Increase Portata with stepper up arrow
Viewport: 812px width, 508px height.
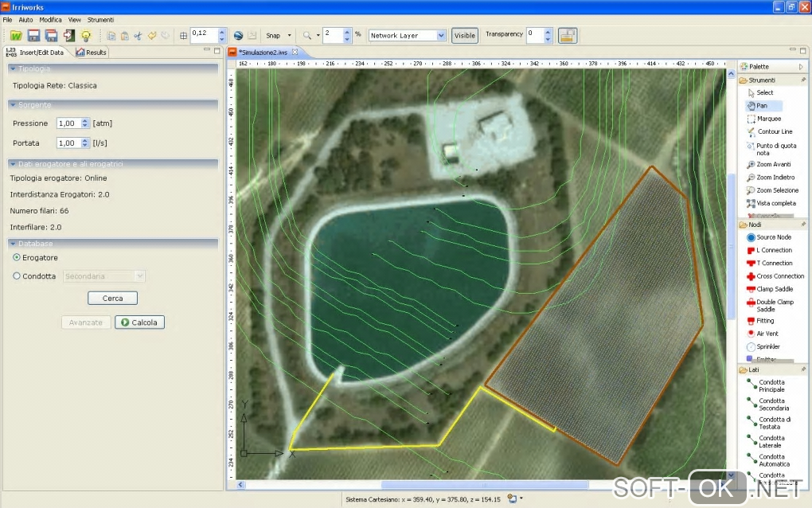85,140
